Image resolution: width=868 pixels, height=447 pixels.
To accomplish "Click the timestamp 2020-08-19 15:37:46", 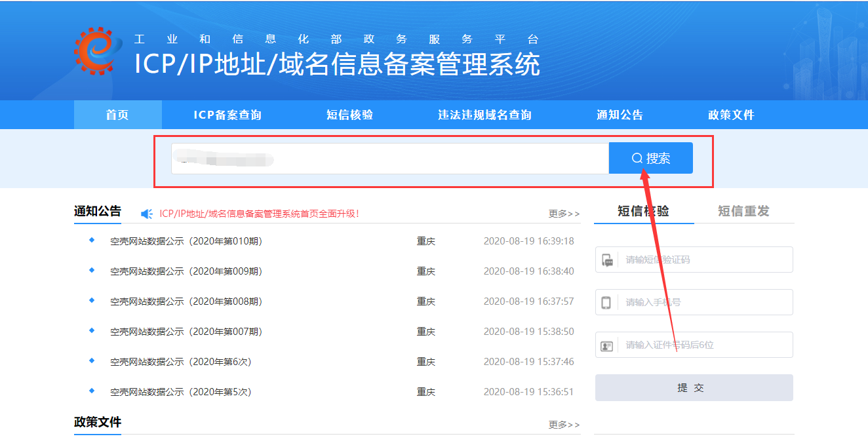I will click(528, 362).
